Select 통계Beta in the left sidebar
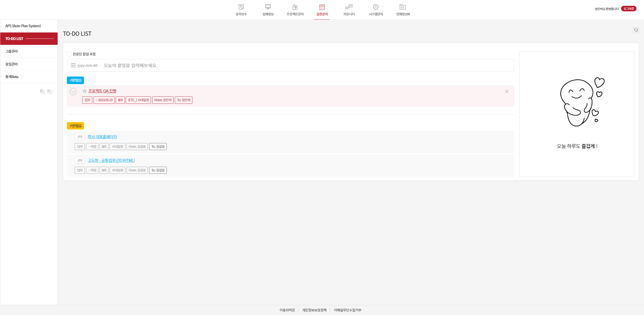Screen dimensions: 644x315 click(12, 77)
